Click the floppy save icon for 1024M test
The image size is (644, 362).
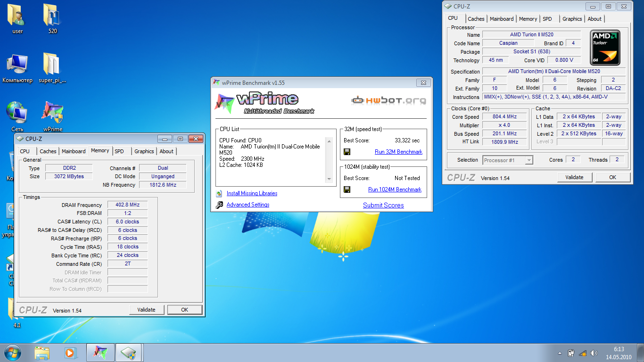347,189
